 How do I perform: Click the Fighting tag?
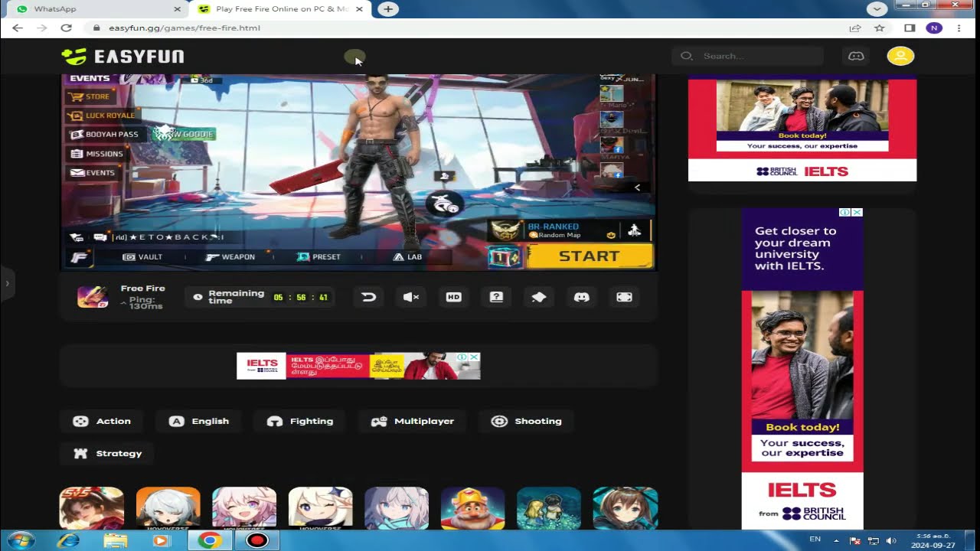[x=300, y=421]
